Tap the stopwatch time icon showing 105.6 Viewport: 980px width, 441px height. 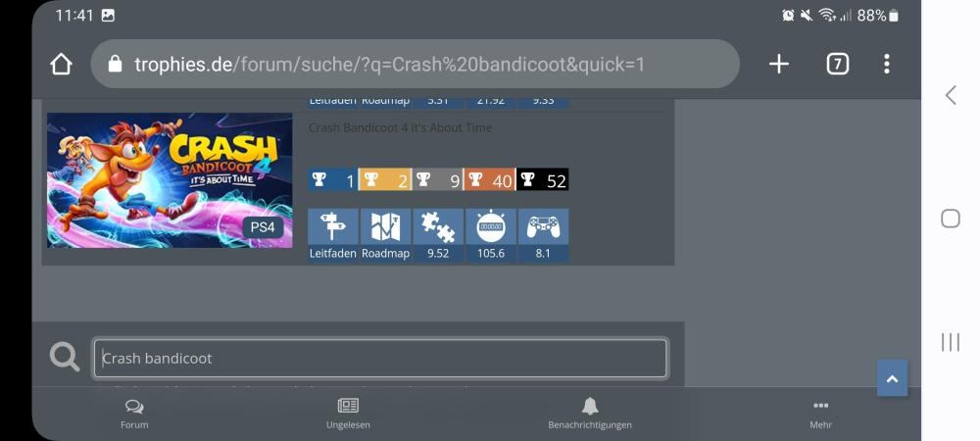coord(490,227)
